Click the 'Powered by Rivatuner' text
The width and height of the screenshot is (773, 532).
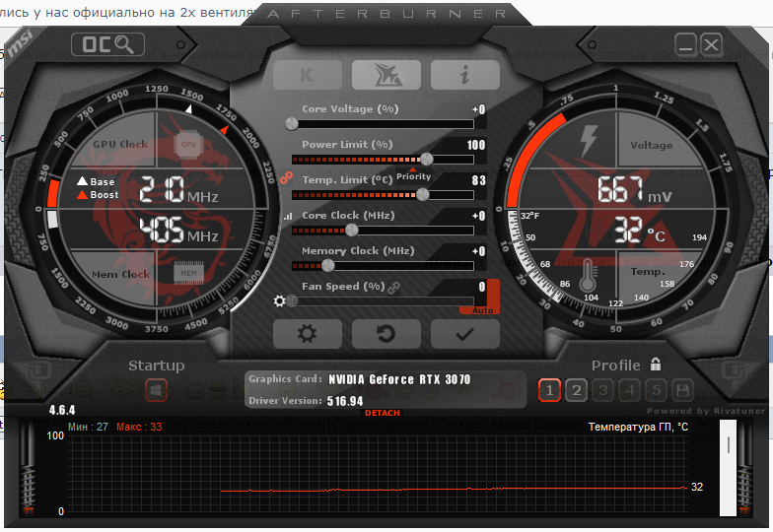pyautogui.click(x=706, y=411)
